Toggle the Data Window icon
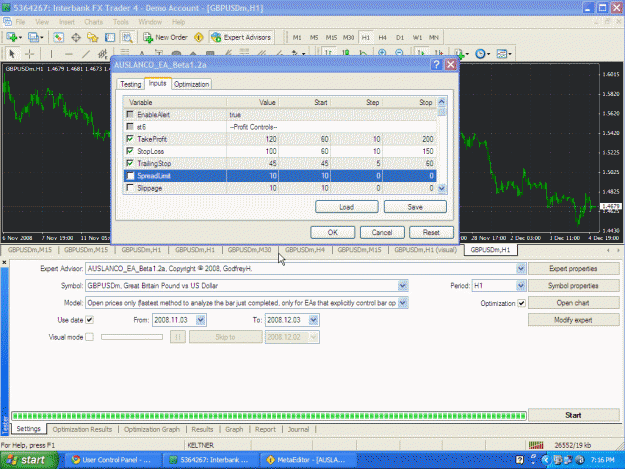Screen dimensions: 625x469 click(x=76, y=37)
